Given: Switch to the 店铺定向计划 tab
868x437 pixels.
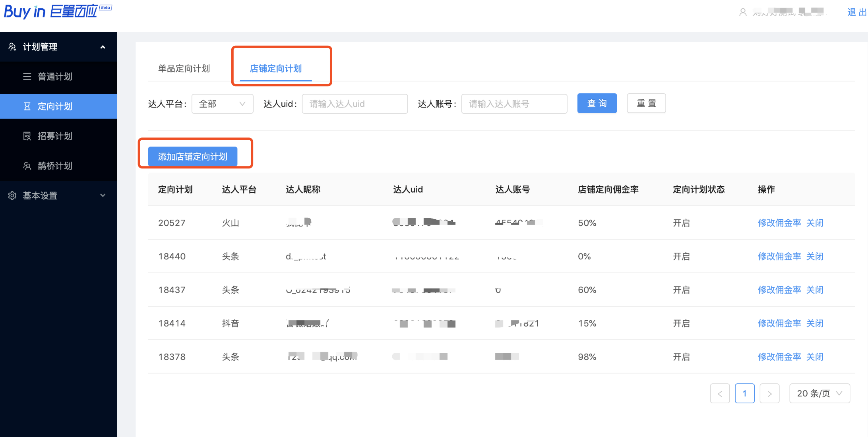Looking at the screenshot, I should (x=276, y=69).
